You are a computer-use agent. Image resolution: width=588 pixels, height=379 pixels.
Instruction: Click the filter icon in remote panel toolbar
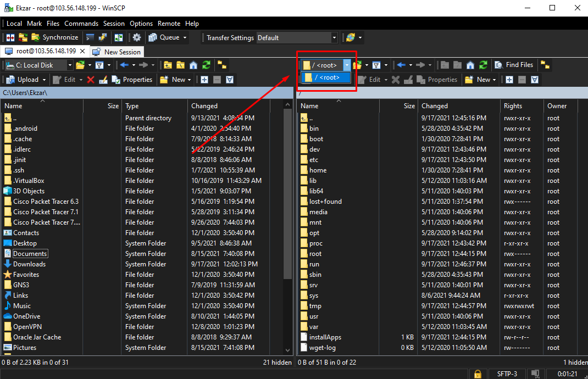(376, 65)
